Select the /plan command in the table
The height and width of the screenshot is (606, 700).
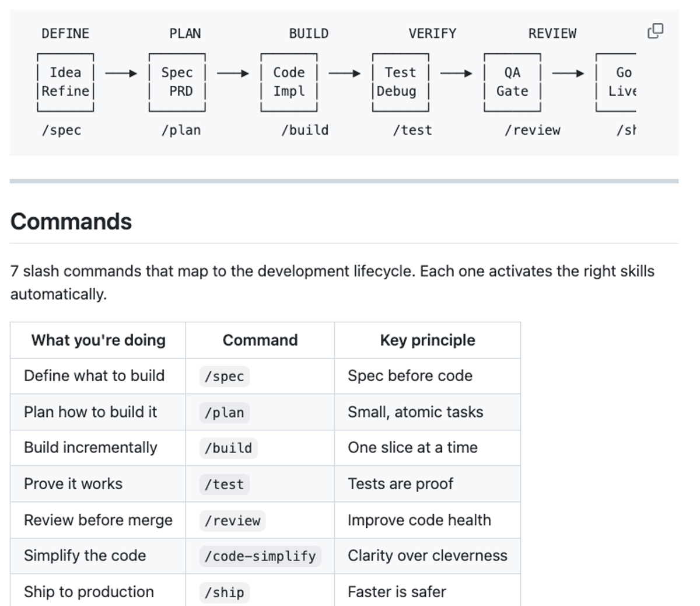[x=225, y=412]
